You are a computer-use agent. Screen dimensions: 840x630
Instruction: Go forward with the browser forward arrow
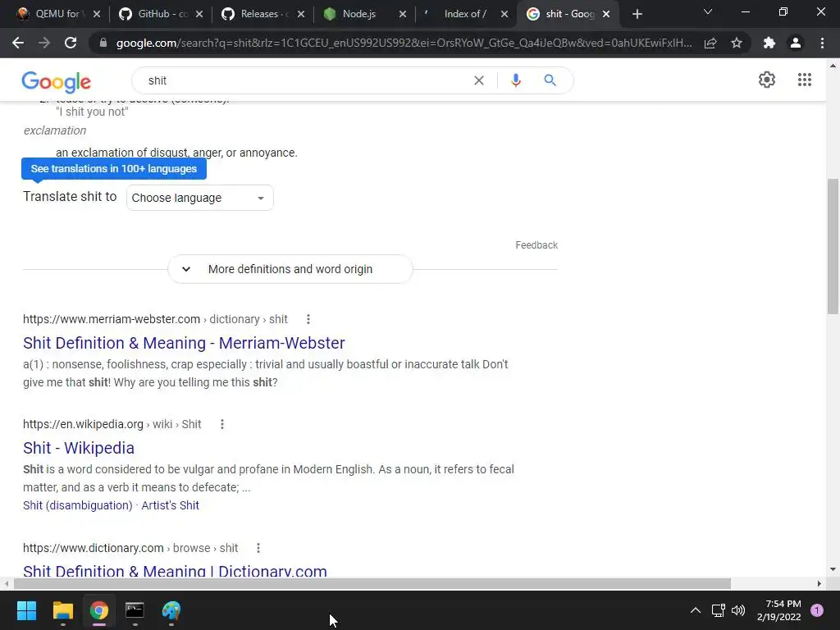coord(44,43)
